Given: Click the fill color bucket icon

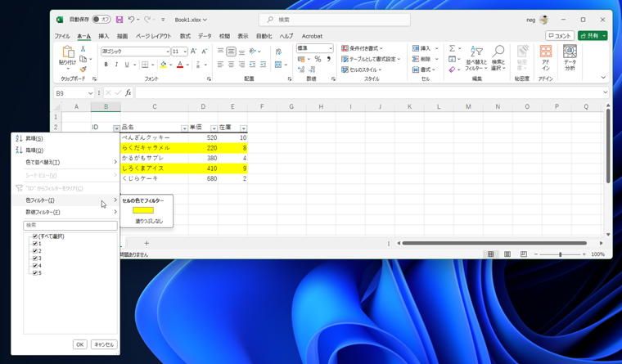Looking at the screenshot, I should tap(163, 65).
